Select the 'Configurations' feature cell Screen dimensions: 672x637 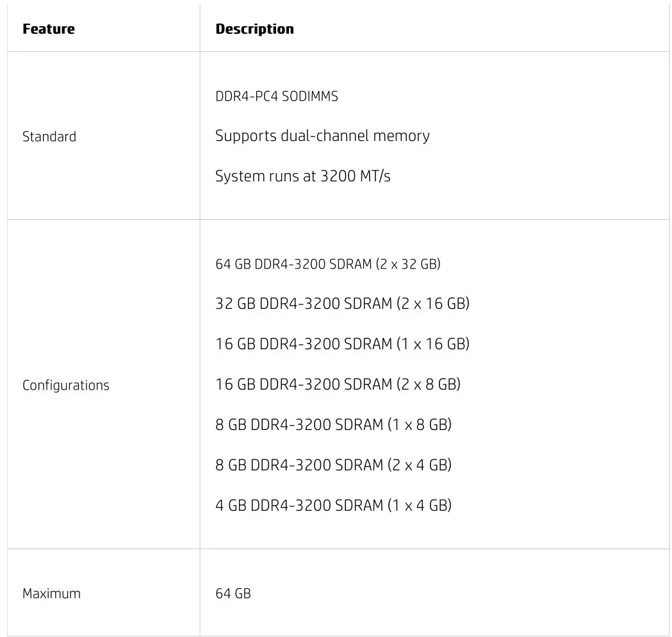[66, 385]
